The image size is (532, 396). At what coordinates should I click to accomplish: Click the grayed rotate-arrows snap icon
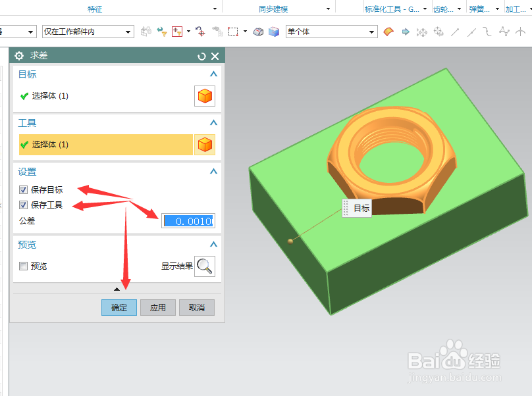pos(439,32)
